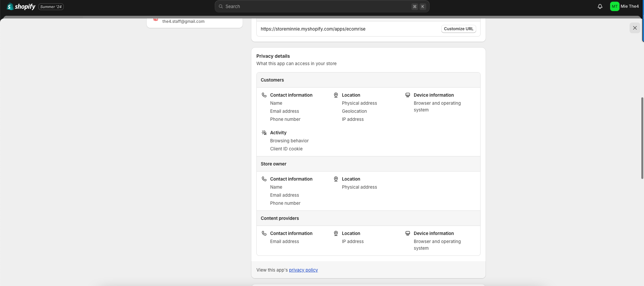Screen dimensions: 644x286
Task: Open the app's privacy policy link
Action: point(303,270)
